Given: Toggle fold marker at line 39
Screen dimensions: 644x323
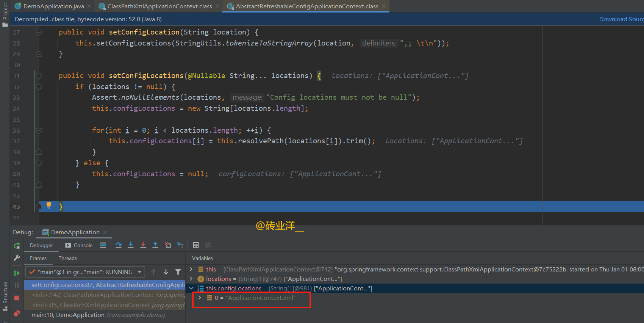Looking at the screenshot, I should (39, 163).
